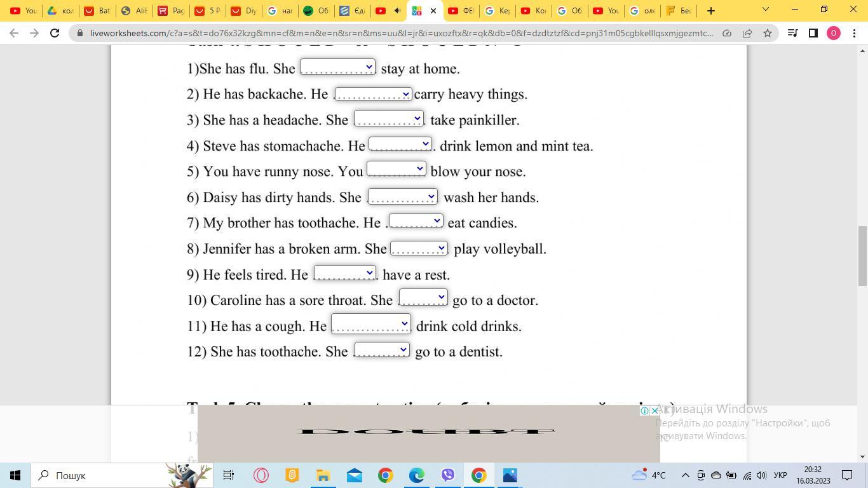Bookmark this page with the star icon

(768, 33)
